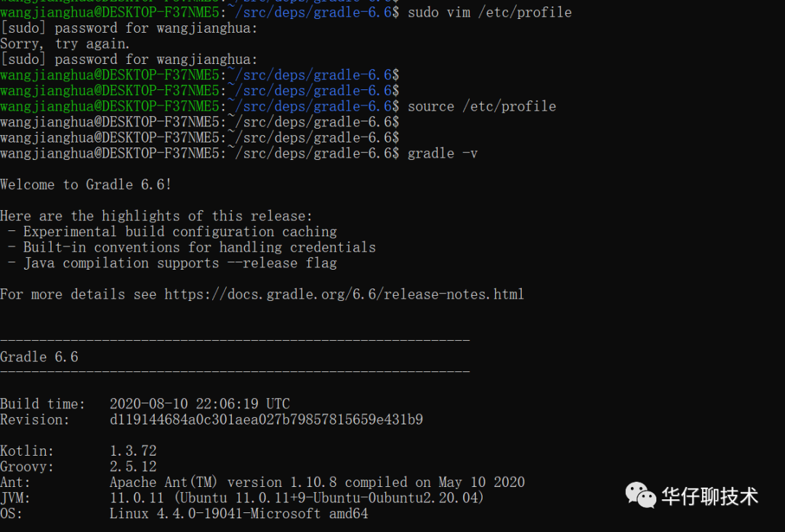Click 'Built-in conventions for handling credentials' line

[199, 247]
